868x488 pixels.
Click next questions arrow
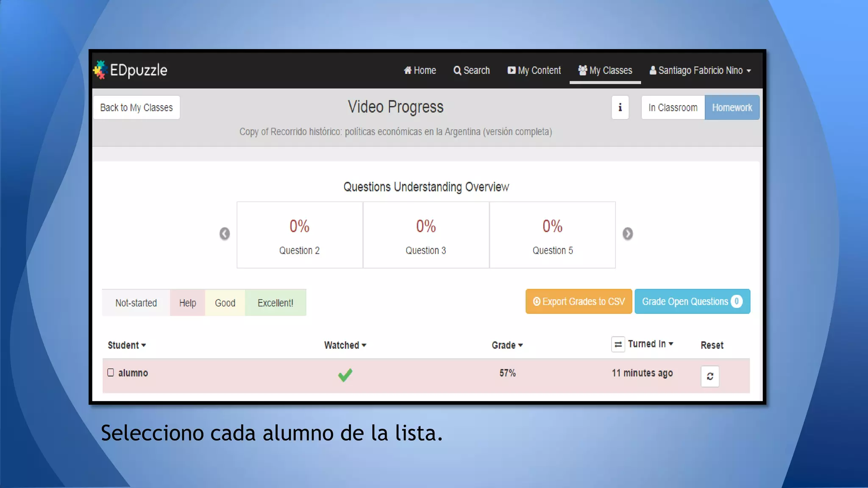628,234
